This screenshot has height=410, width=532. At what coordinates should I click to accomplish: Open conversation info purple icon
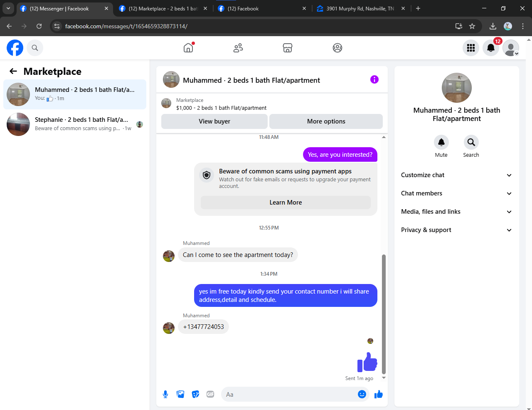click(374, 79)
